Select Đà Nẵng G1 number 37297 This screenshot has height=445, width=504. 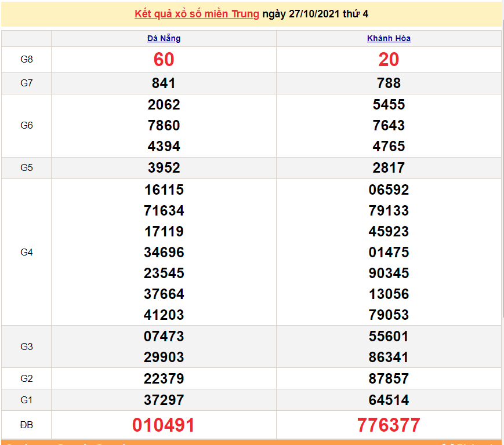pyautogui.click(x=164, y=400)
